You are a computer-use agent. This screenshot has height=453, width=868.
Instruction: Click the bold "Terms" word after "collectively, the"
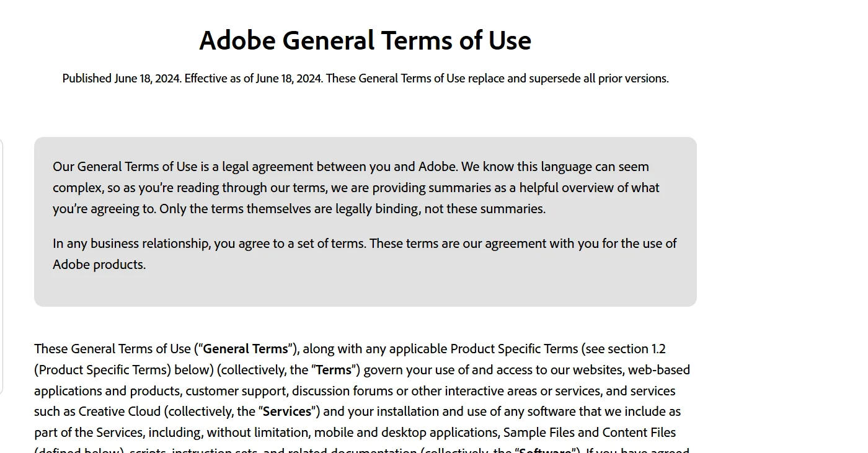pos(334,370)
